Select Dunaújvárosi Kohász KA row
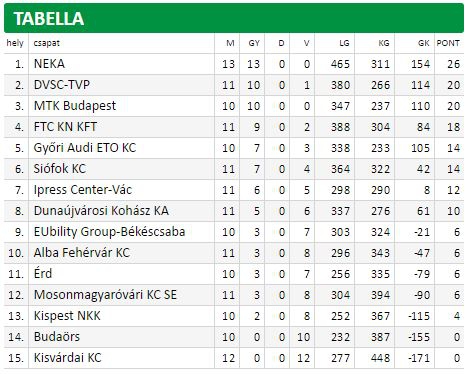Image resolution: width=472 pixels, height=374 pixels. coord(234,211)
